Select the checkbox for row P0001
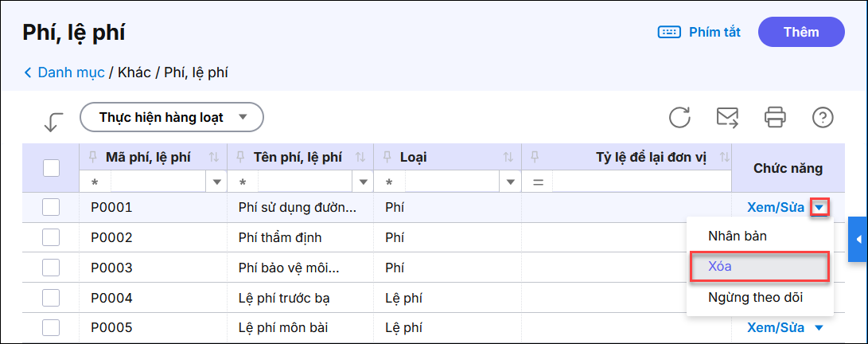 pyautogui.click(x=51, y=208)
